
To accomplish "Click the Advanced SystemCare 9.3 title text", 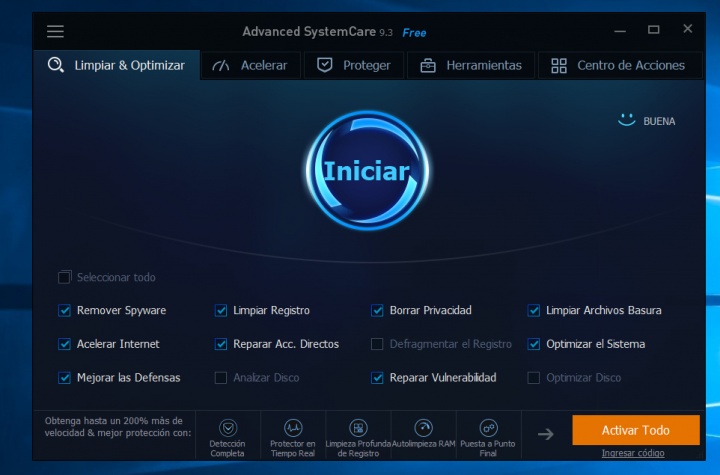I will [x=317, y=32].
